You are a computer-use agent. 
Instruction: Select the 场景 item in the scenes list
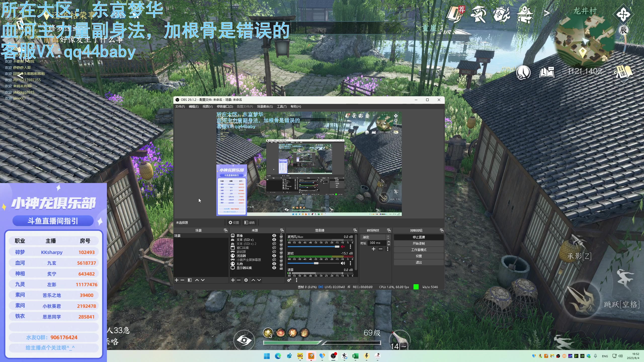click(201, 236)
